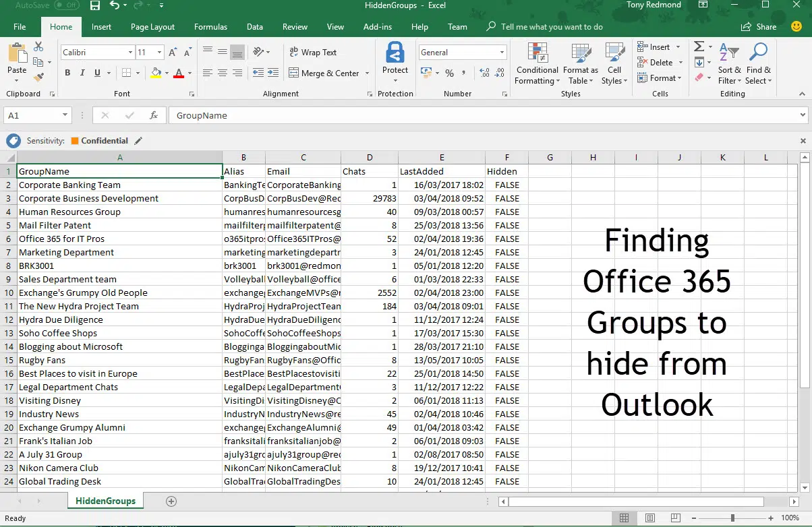The image size is (812, 527).
Task: Open the Format as Table gallery
Action: coord(581,64)
